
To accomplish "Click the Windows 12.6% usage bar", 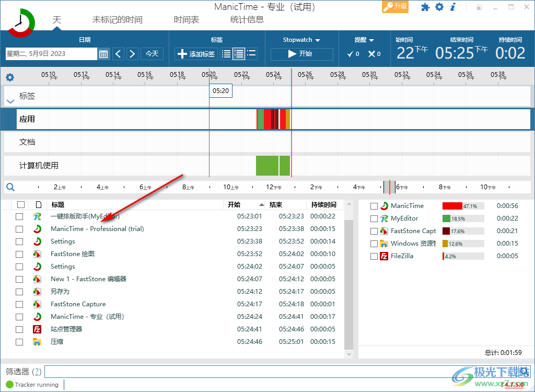I will [x=463, y=244].
